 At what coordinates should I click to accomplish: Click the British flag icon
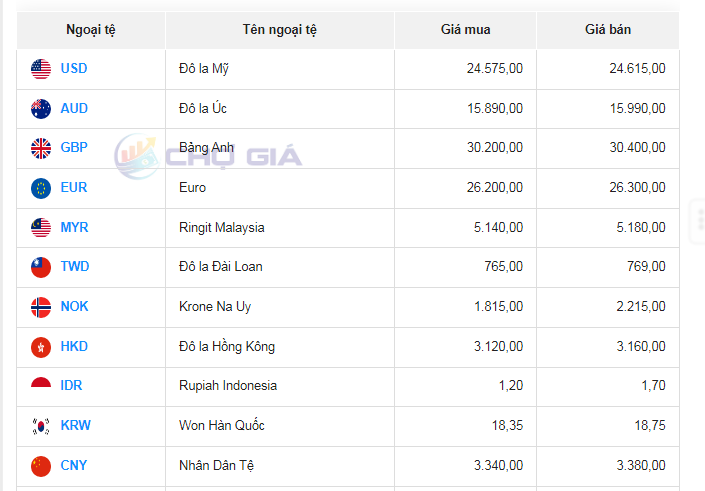click(41, 148)
